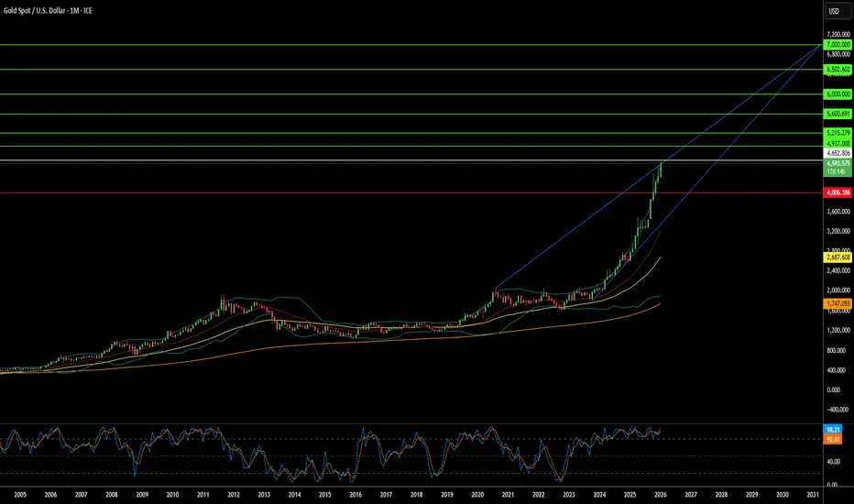Click the 800.000 price axis tick
This screenshot has height=504, width=854.
pyautogui.click(x=838, y=350)
